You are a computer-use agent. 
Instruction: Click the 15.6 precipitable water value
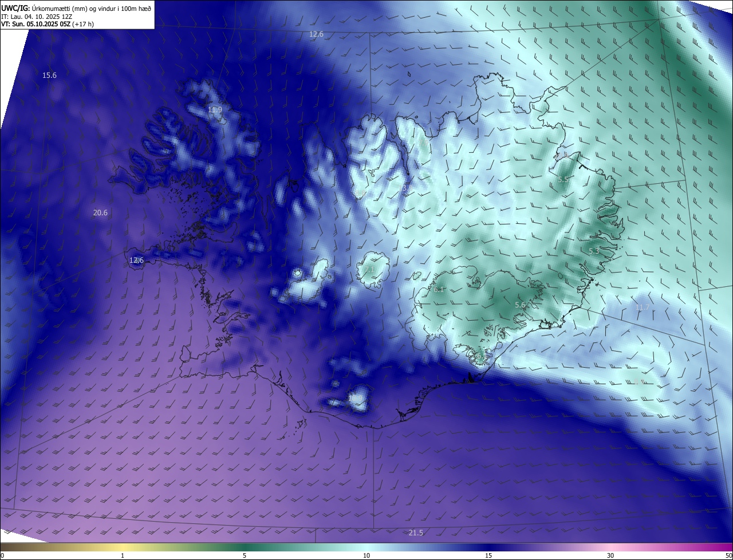[50, 75]
